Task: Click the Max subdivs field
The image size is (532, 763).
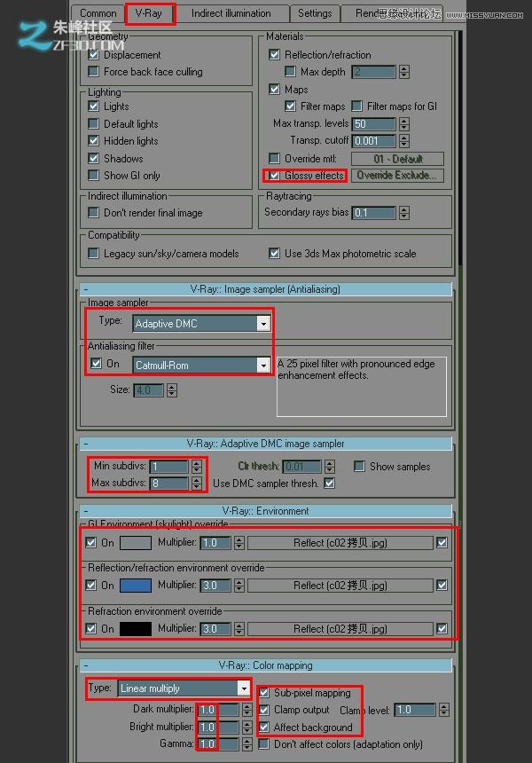Action: 168,484
